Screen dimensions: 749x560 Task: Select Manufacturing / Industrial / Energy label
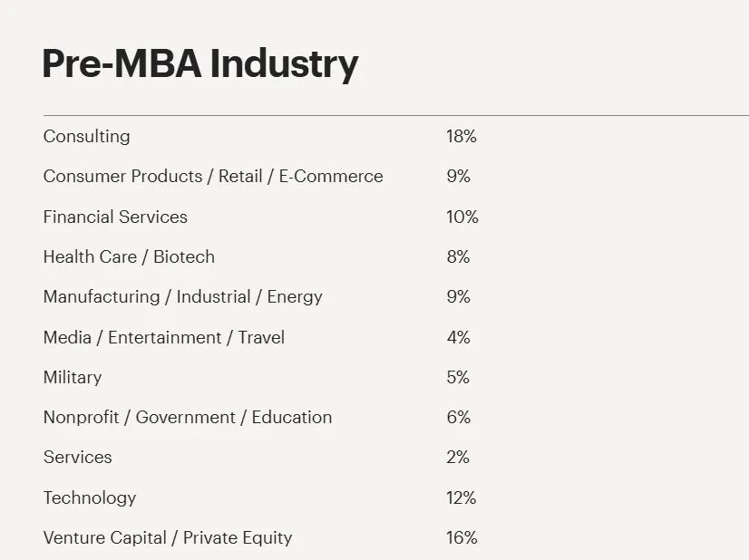183,297
